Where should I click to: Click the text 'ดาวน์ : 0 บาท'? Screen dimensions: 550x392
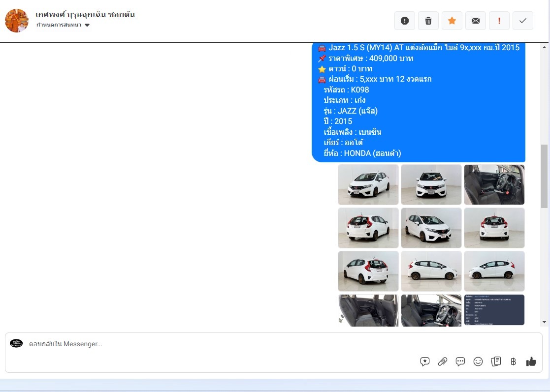tap(351, 69)
